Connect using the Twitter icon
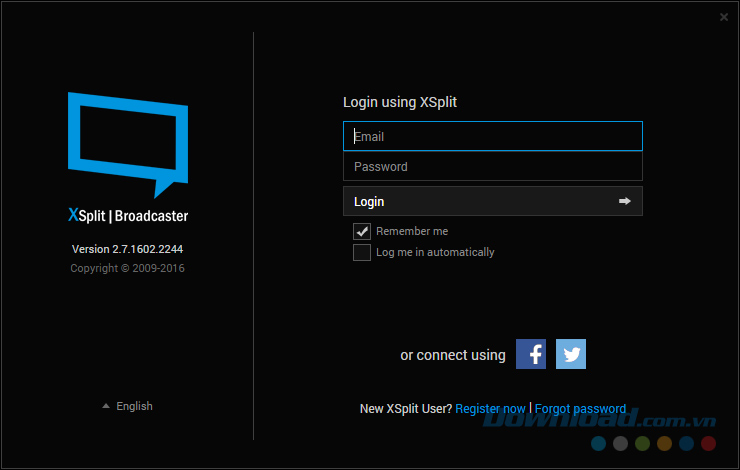The image size is (740, 470). 571,354
